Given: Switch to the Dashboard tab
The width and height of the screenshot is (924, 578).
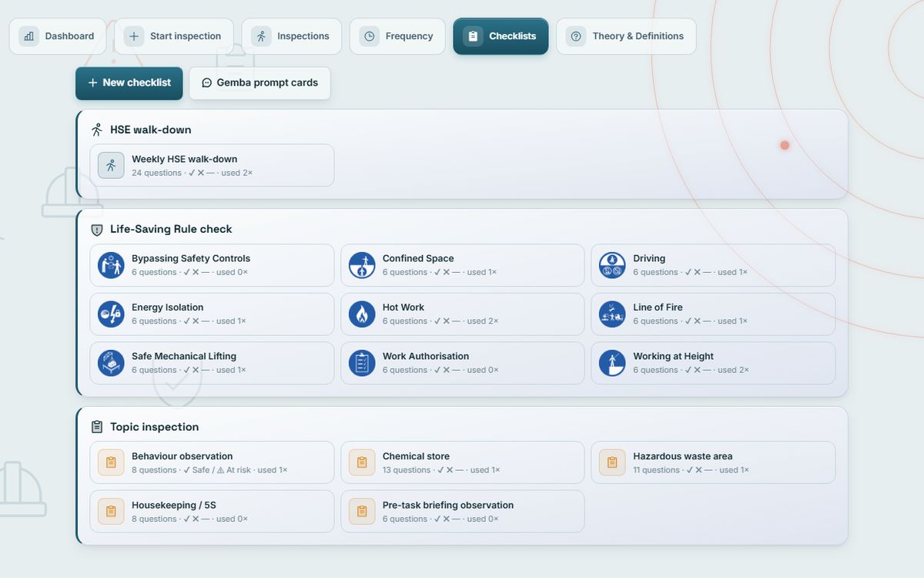Looking at the screenshot, I should [x=58, y=36].
